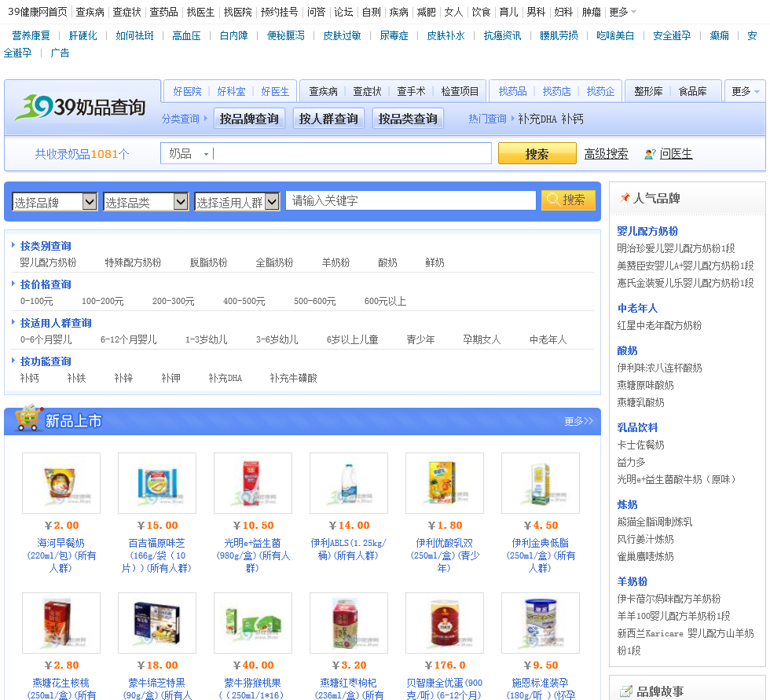The image size is (770, 700).
Task: Click the pin icon next to 人气品牌
Action: click(x=625, y=198)
